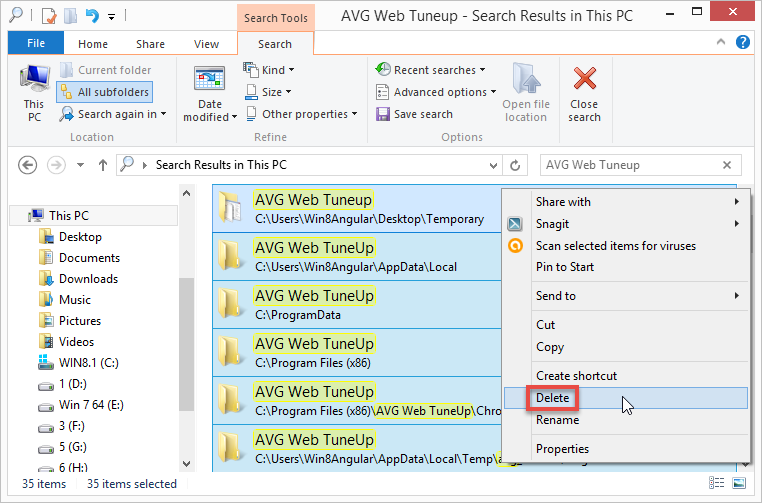Open Desktop in navigation pane
The image size is (762, 503).
(70, 237)
